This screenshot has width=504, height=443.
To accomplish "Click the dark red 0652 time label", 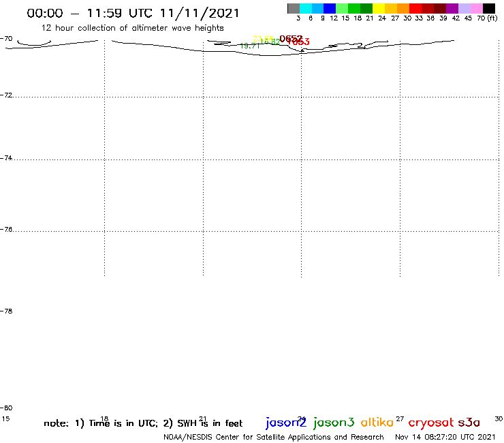I will (x=291, y=39).
